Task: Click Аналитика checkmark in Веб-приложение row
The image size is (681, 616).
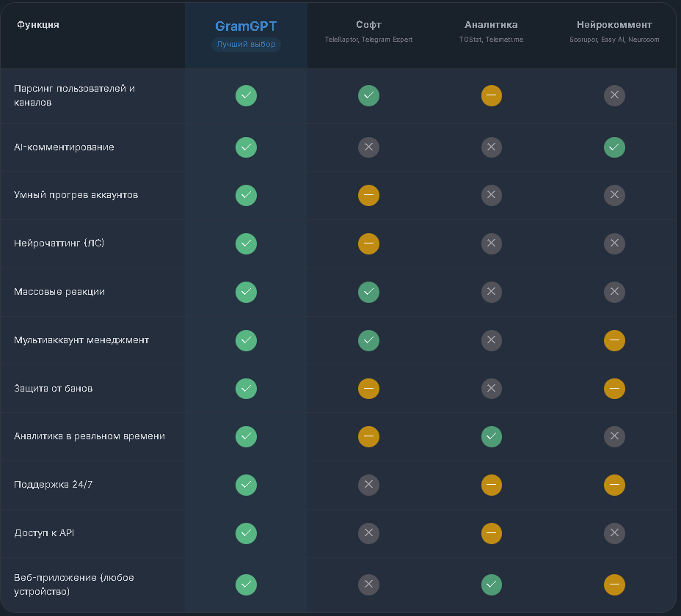Action: coord(491,584)
